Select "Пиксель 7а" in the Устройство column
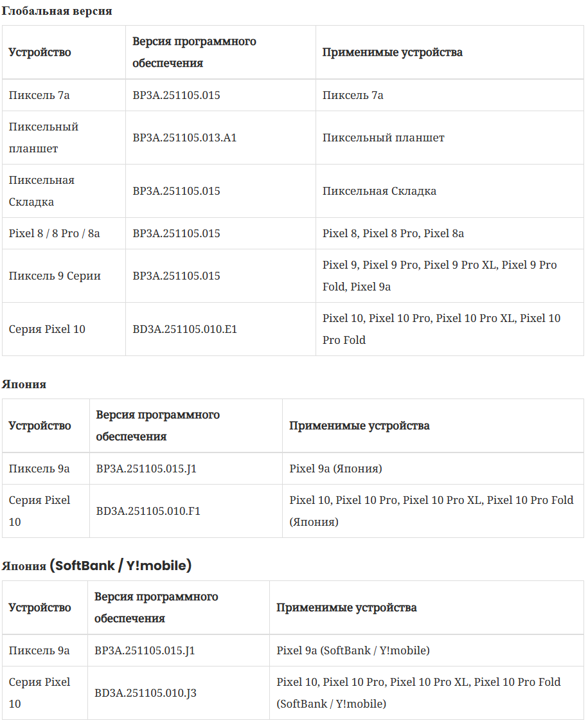This screenshot has height=725, width=588. coord(39,95)
